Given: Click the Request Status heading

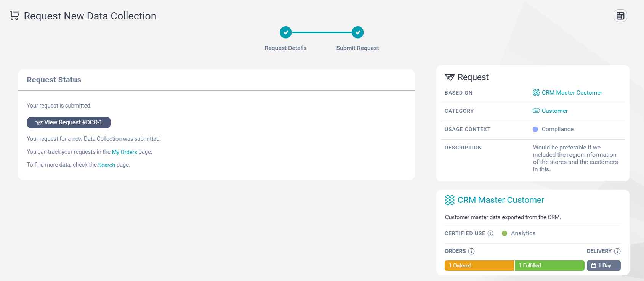Looking at the screenshot, I should click(54, 80).
